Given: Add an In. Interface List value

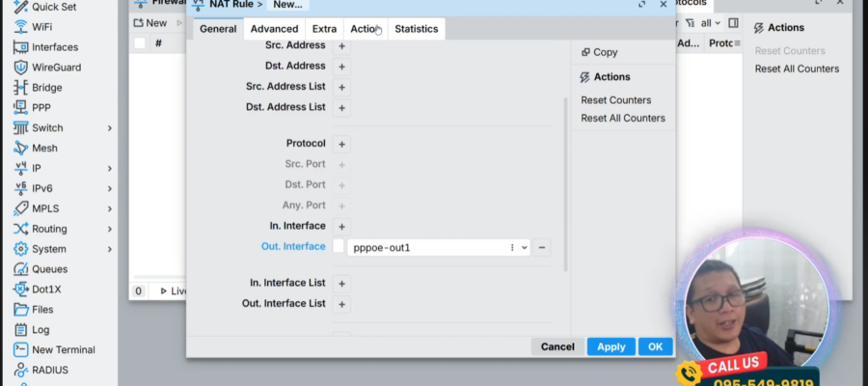Looking at the screenshot, I should point(341,284).
